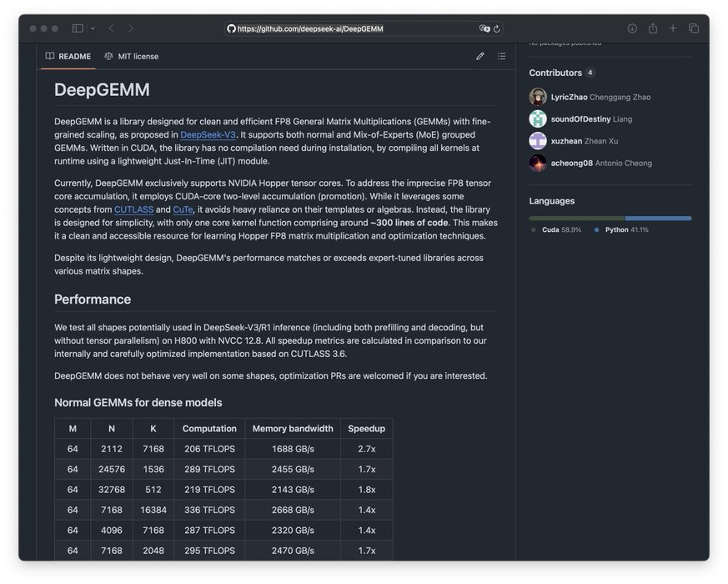Select the README tab
This screenshot has width=728, height=584.
68,56
